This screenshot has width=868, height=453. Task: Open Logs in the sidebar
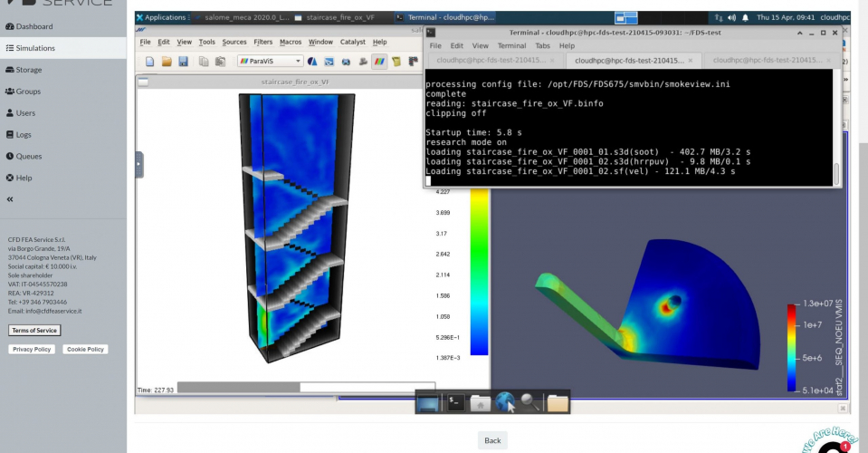[x=18, y=134]
